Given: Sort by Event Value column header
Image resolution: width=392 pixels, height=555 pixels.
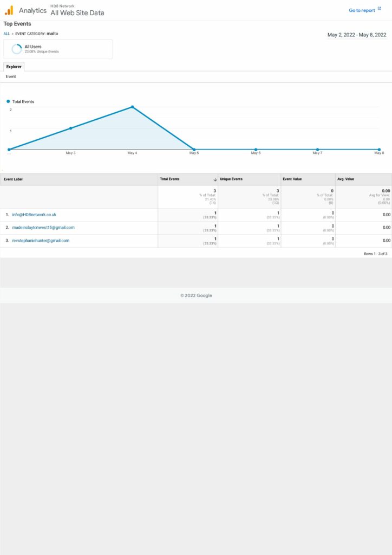Looking at the screenshot, I should click(293, 179).
